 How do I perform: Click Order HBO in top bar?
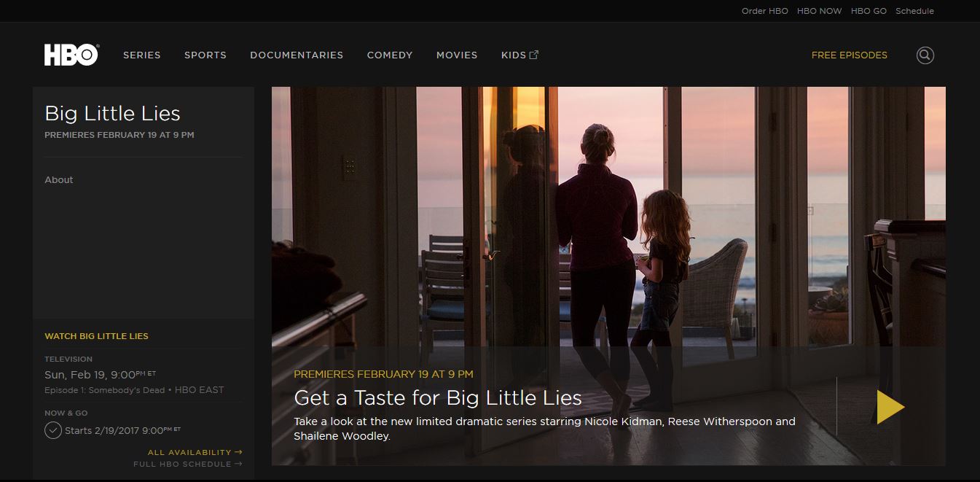coord(765,11)
